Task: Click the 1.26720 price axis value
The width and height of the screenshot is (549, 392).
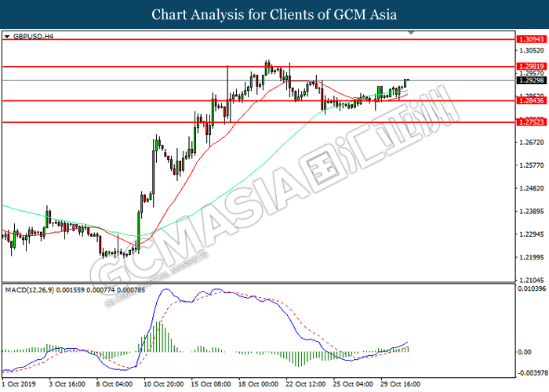Action: pos(532,142)
